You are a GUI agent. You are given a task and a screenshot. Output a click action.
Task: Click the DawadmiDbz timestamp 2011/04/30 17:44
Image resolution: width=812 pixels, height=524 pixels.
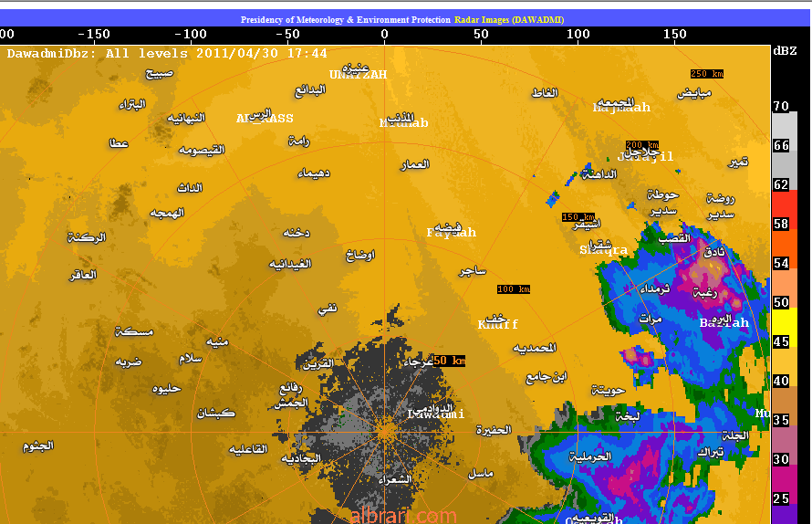tap(167, 53)
